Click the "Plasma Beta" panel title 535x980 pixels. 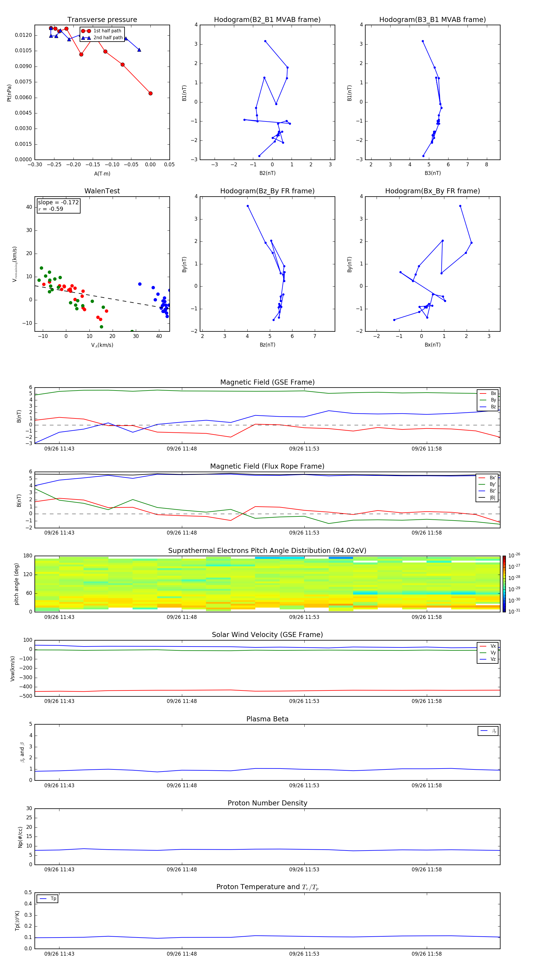pos(267,719)
